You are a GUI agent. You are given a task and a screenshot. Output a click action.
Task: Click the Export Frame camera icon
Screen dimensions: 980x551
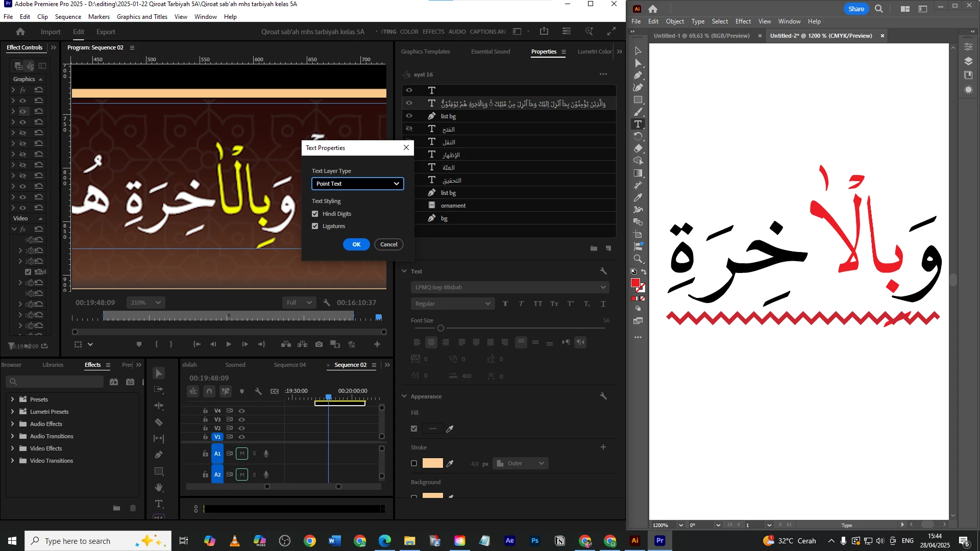(x=319, y=344)
